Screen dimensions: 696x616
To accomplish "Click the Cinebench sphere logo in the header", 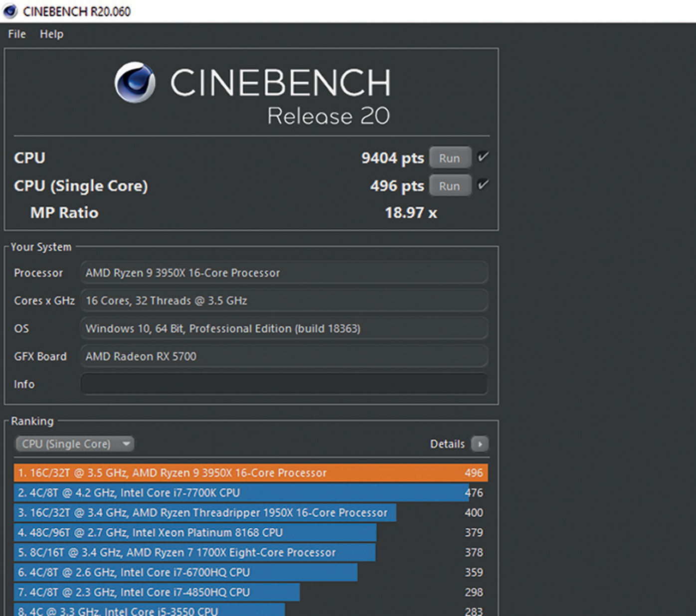I will pos(135,83).
